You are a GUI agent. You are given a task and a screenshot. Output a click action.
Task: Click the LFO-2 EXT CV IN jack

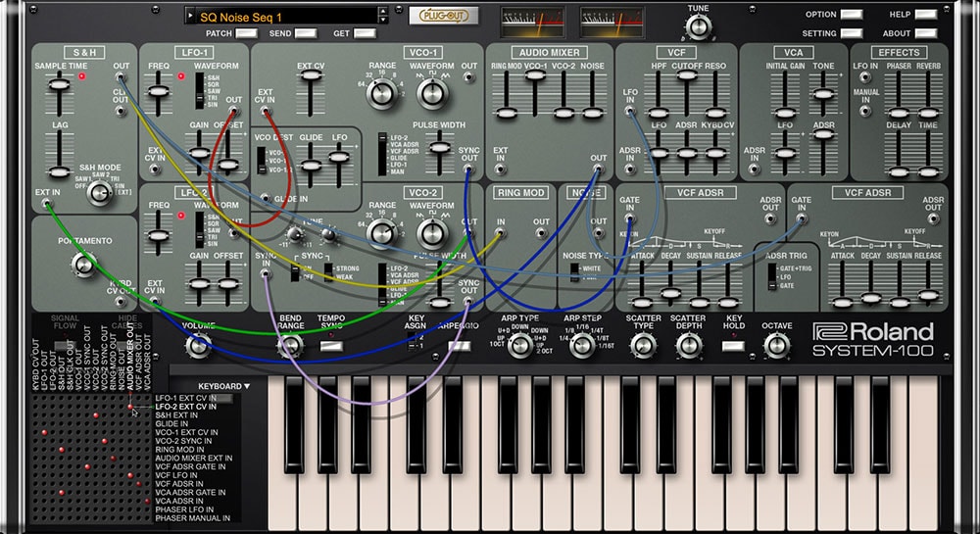point(155,302)
